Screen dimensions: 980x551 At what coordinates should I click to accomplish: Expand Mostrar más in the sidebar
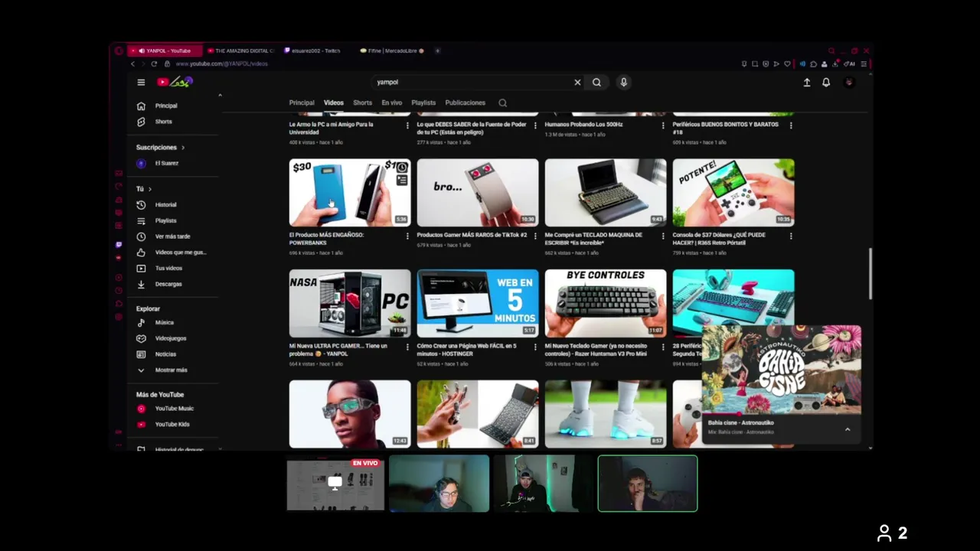pos(171,370)
